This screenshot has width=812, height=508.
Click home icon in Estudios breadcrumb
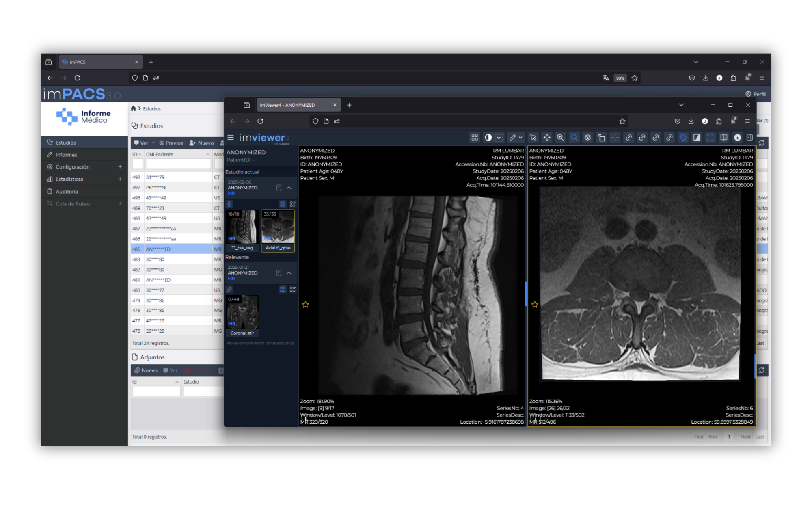[x=133, y=108]
